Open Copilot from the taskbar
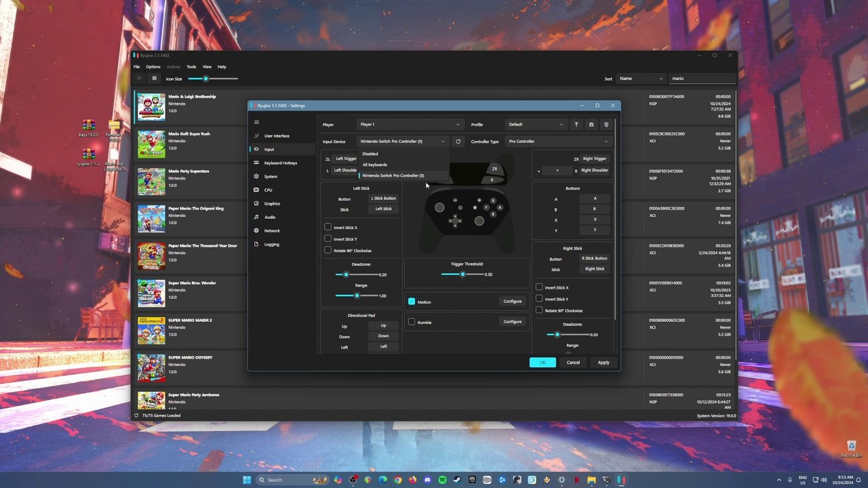 338,480
